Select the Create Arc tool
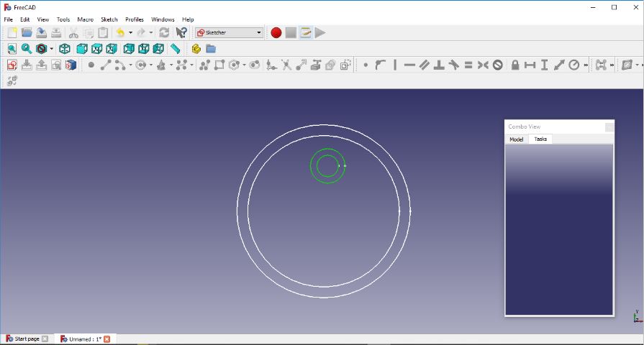 point(120,65)
